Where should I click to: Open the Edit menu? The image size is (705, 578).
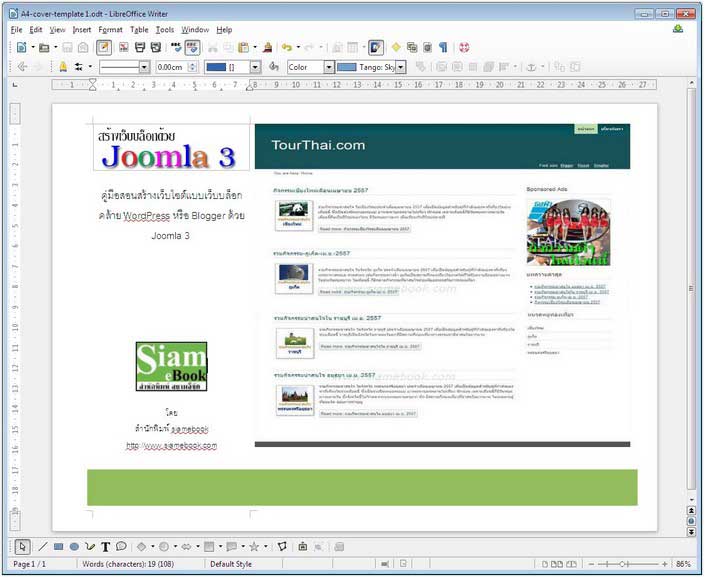pyautogui.click(x=36, y=30)
